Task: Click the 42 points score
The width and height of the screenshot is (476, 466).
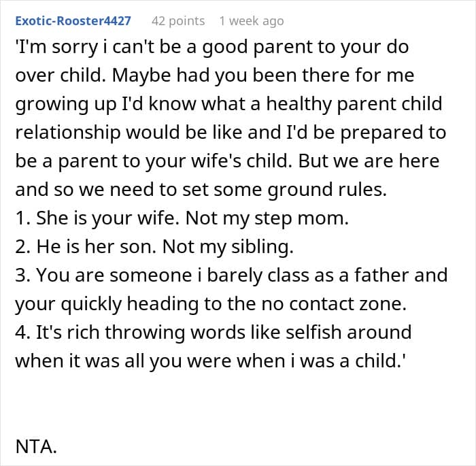Action: pyautogui.click(x=177, y=21)
